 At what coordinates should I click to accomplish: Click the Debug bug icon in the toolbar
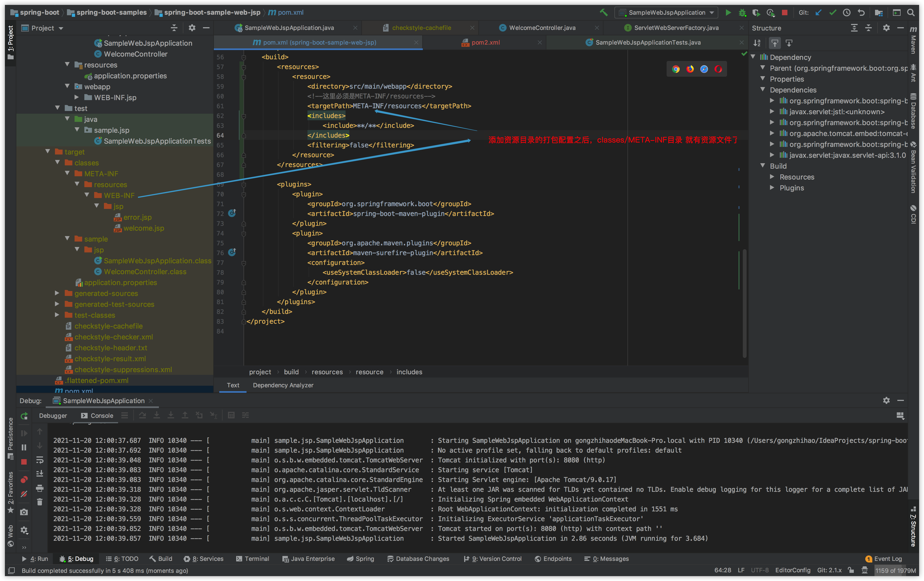point(742,13)
